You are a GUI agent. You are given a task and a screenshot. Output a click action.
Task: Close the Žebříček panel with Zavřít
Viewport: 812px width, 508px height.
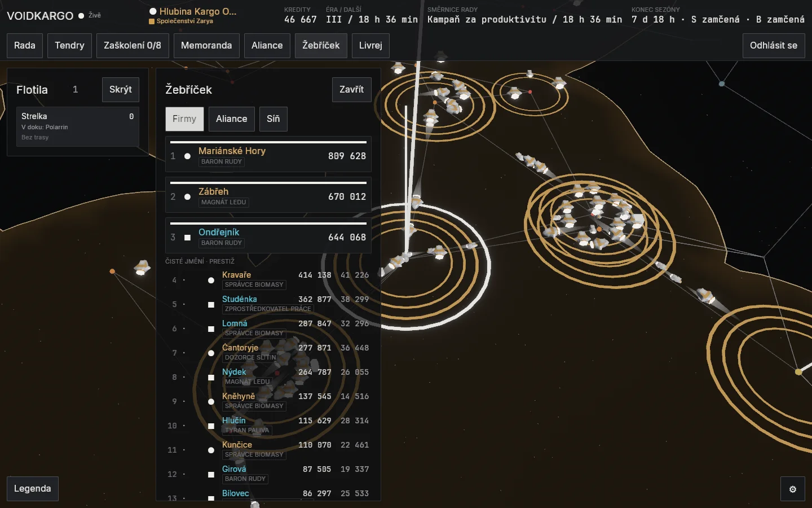(x=352, y=90)
